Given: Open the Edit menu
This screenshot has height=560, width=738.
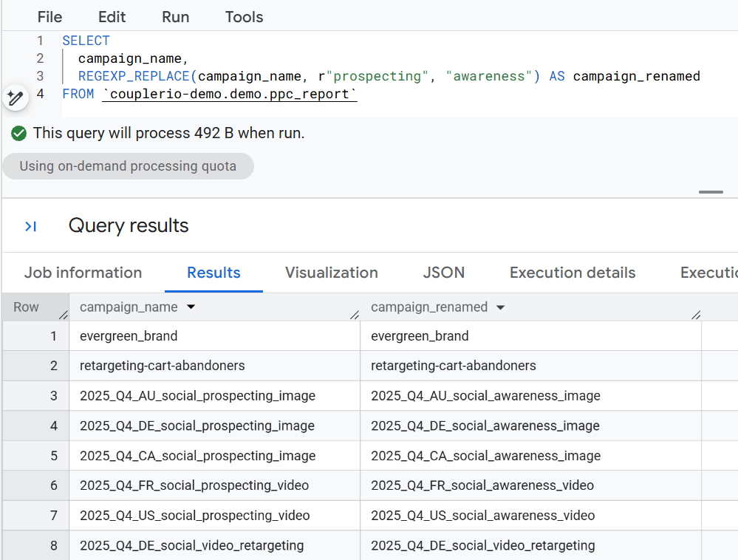Looking at the screenshot, I should click(112, 17).
